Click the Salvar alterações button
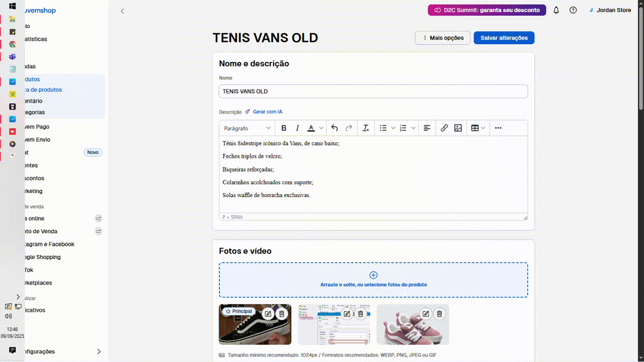 tap(504, 38)
